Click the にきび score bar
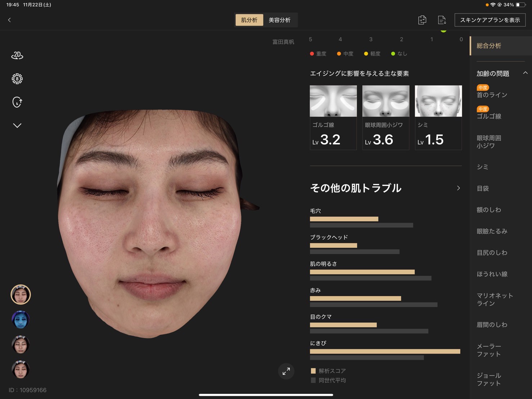 [x=385, y=351]
